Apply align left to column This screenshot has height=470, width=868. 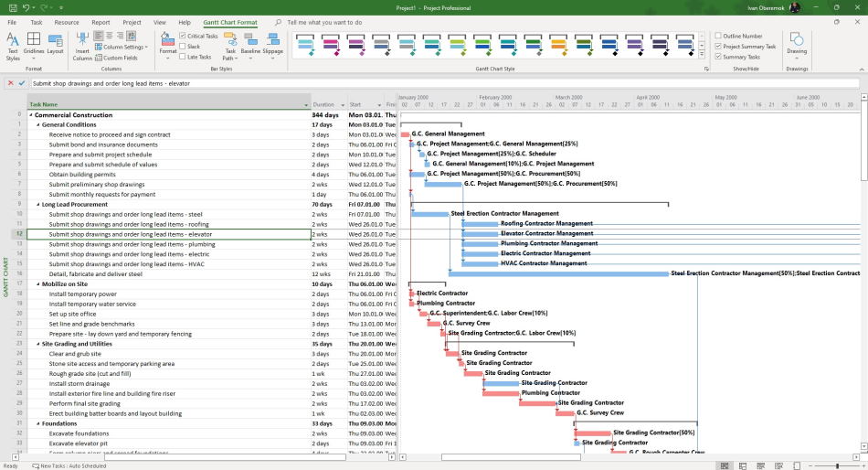pos(99,36)
